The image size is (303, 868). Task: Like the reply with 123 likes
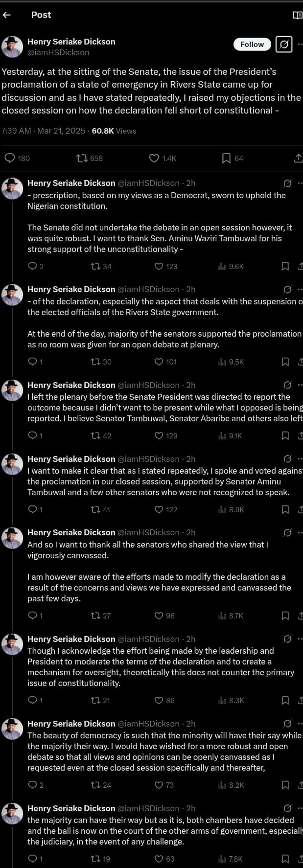pyautogui.click(x=159, y=266)
